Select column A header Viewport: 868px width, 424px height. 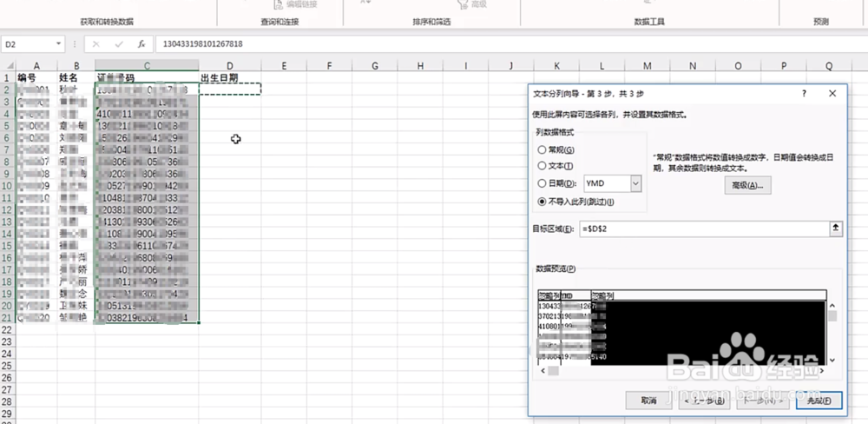pos(36,66)
